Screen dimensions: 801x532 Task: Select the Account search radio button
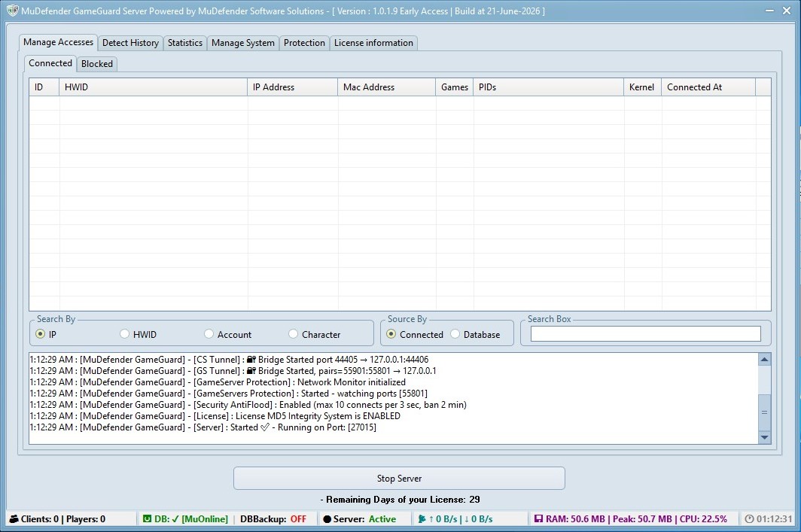point(209,334)
